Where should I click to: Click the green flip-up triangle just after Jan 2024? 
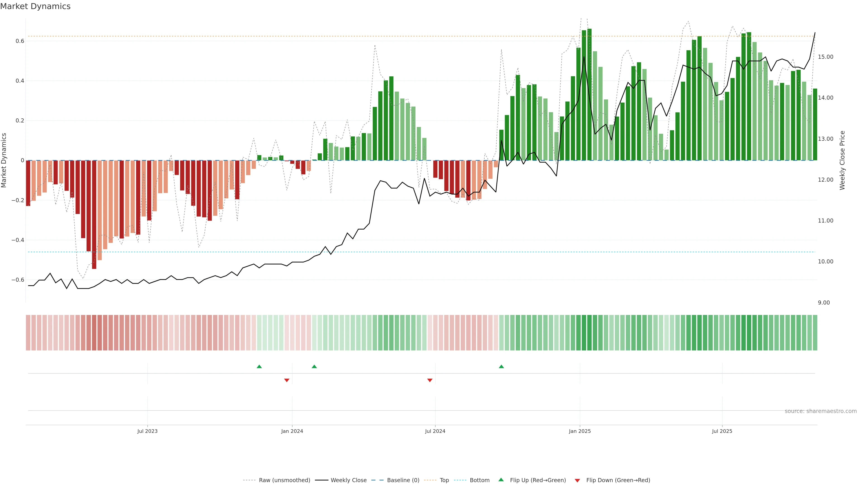click(314, 366)
